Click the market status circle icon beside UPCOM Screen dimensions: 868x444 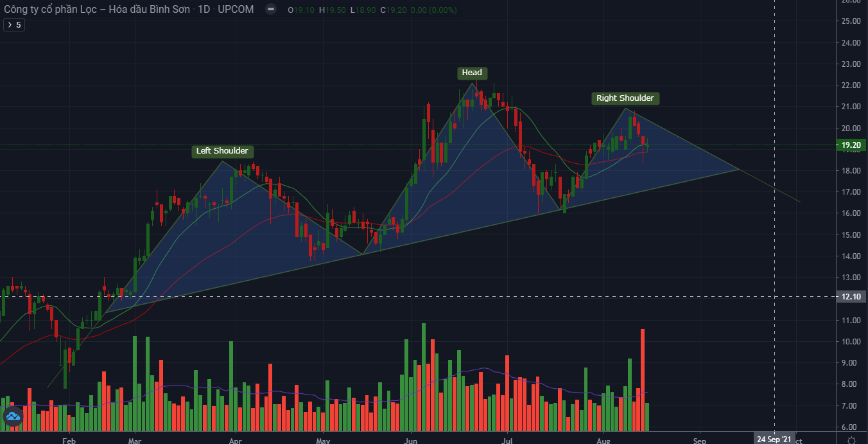tap(271, 10)
